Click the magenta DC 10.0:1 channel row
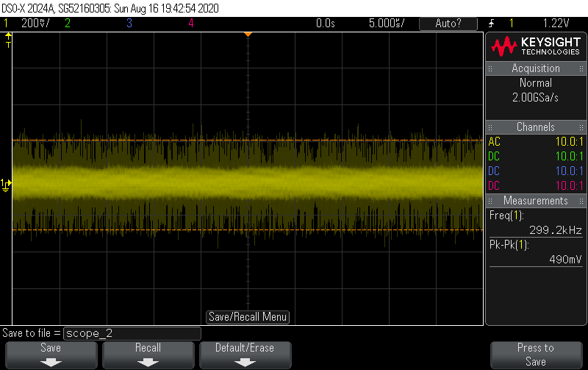This screenshot has height=370, width=588. coord(536,185)
